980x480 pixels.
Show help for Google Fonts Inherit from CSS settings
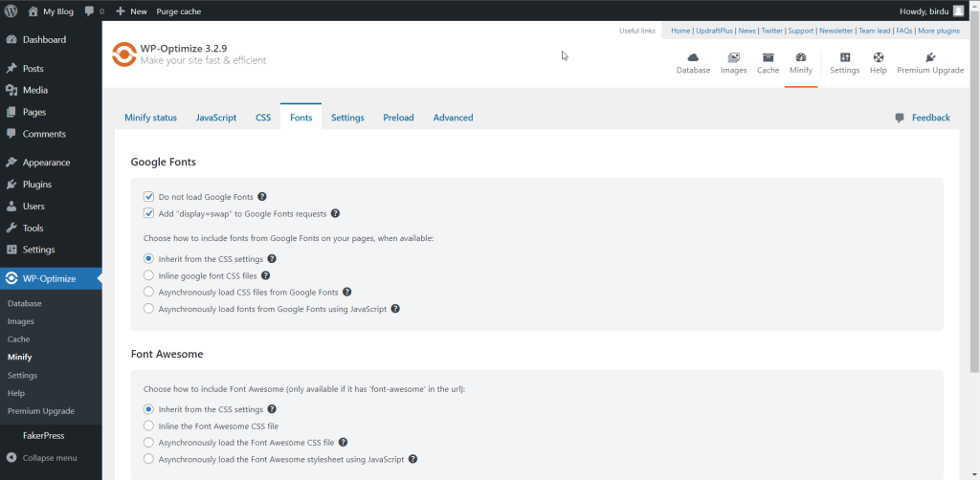(x=272, y=258)
